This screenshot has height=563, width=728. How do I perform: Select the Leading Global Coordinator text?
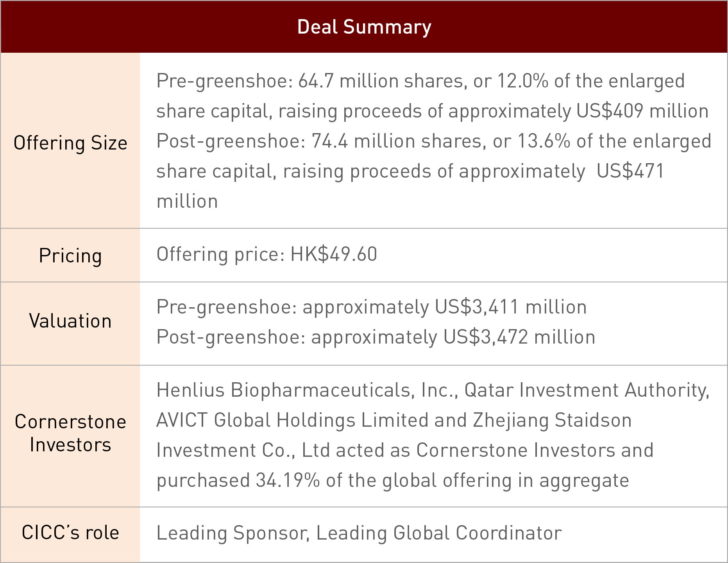click(438, 533)
